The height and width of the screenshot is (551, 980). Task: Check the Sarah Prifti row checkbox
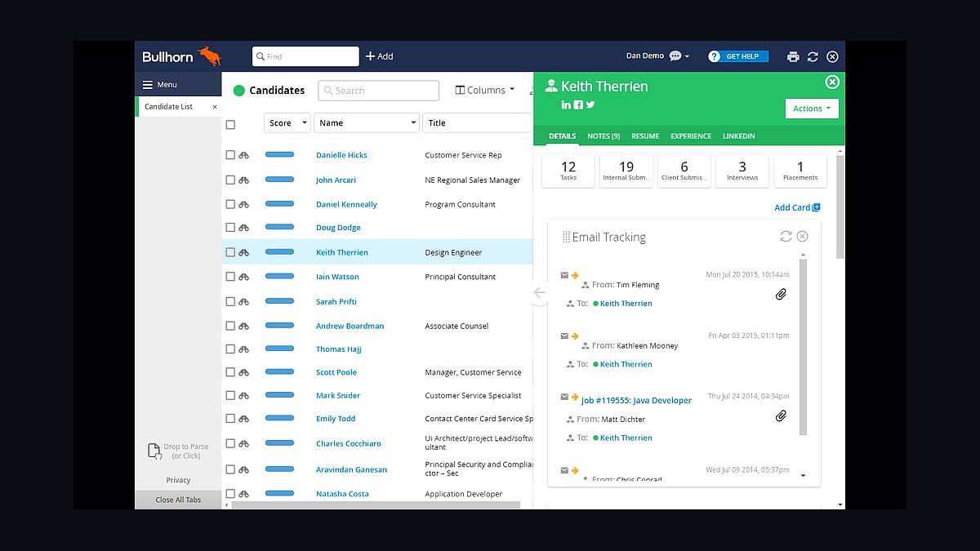click(x=230, y=301)
